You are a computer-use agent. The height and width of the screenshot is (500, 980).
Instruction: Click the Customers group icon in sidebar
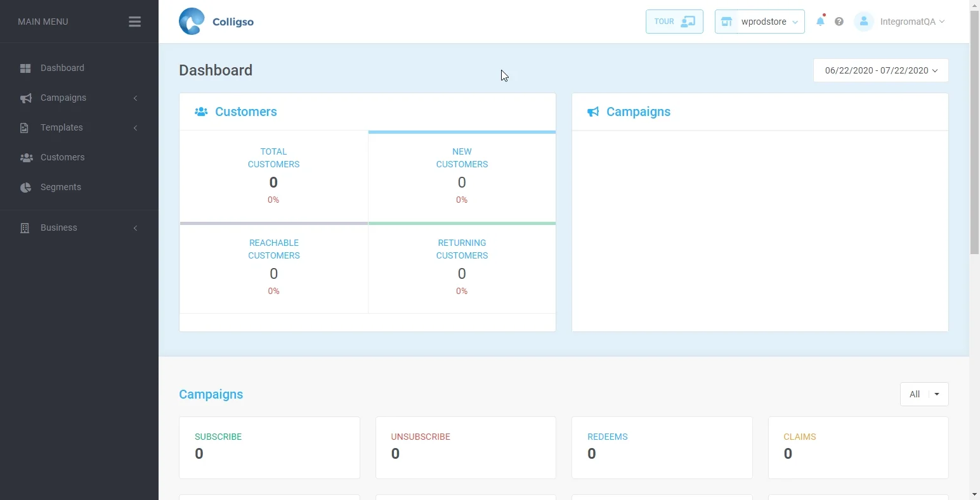click(x=26, y=157)
